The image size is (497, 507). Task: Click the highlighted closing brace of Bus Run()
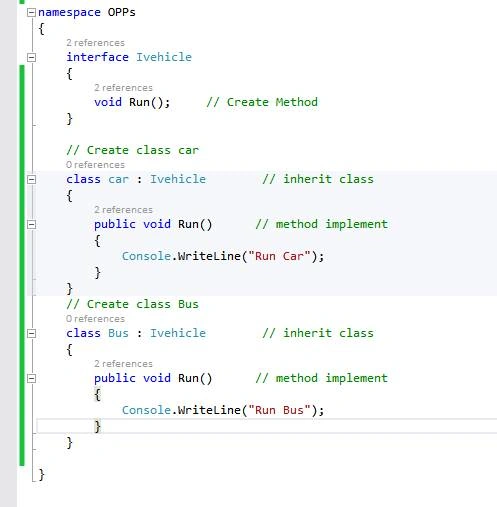97,426
